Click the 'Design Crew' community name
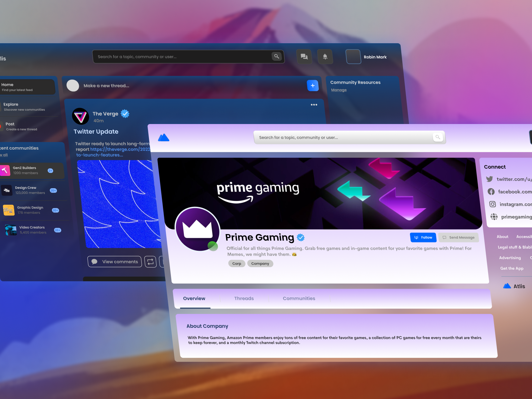The height and width of the screenshot is (399, 532). coord(26,188)
